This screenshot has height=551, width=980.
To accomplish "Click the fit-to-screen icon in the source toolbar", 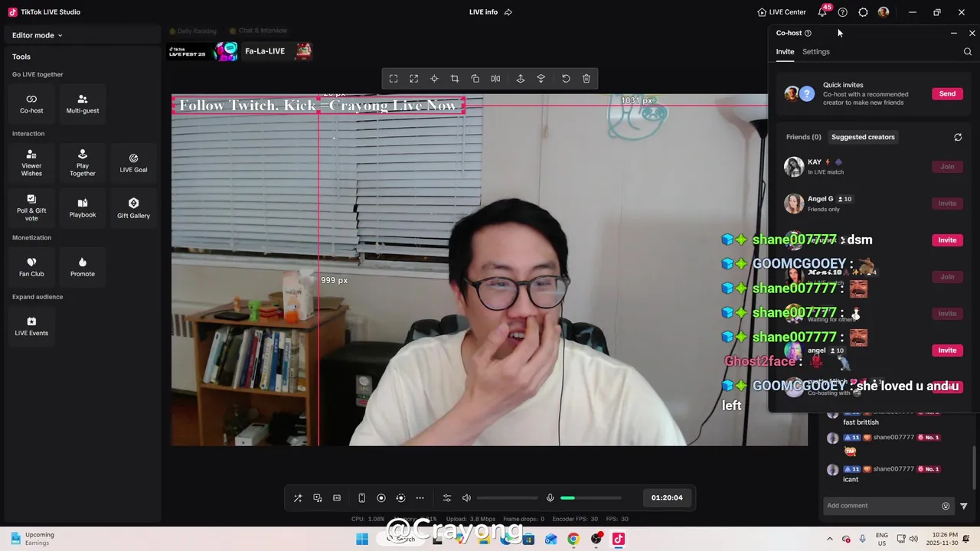I will pyautogui.click(x=394, y=79).
